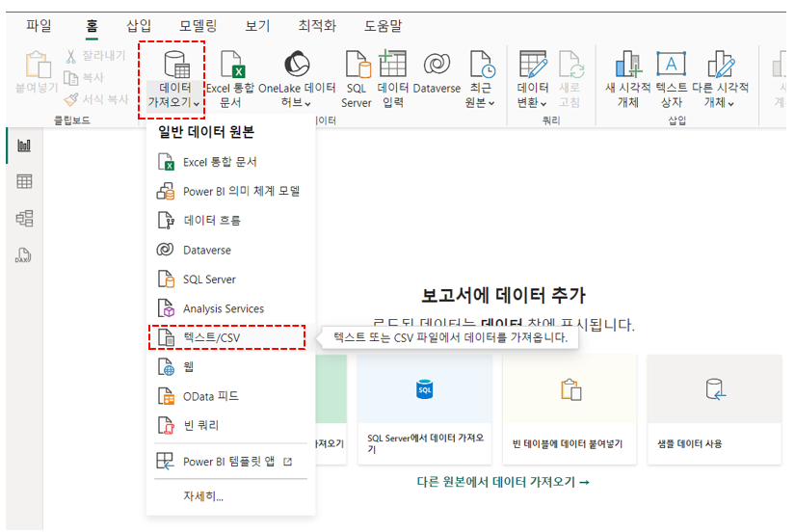Click the 빈 테이블에 데이터 붙여넣기 card
795x532 pixels.
click(570, 410)
